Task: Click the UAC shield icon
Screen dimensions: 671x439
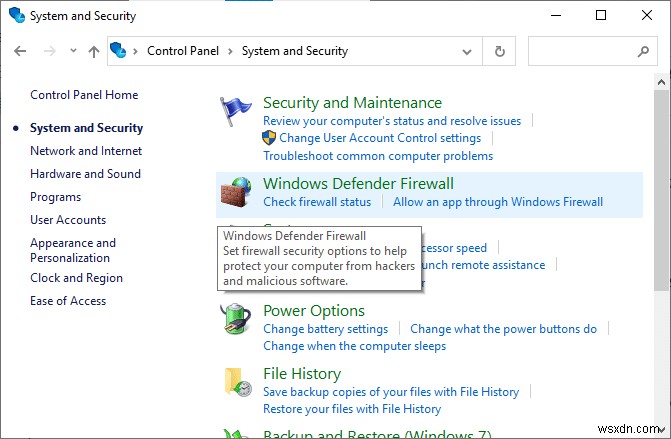Action: pyautogui.click(x=269, y=138)
